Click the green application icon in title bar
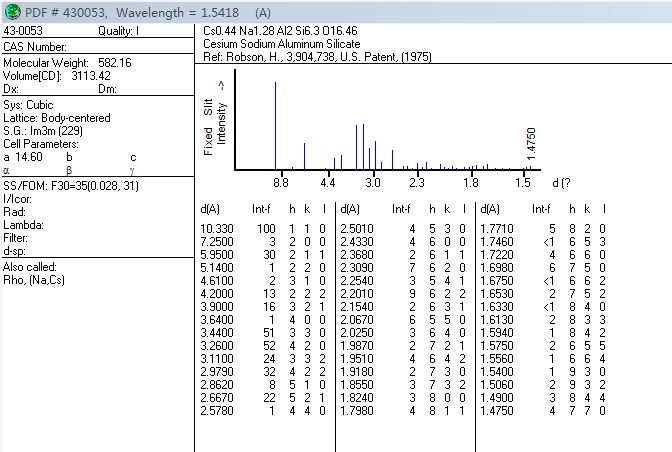 13,12
